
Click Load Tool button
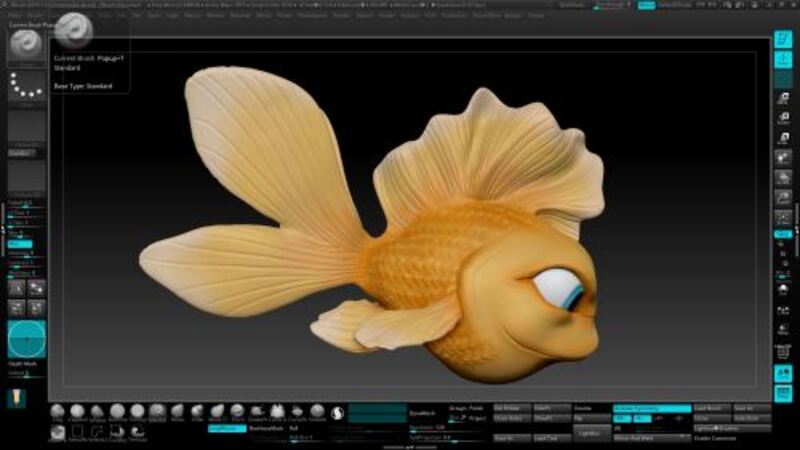click(552, 438)
